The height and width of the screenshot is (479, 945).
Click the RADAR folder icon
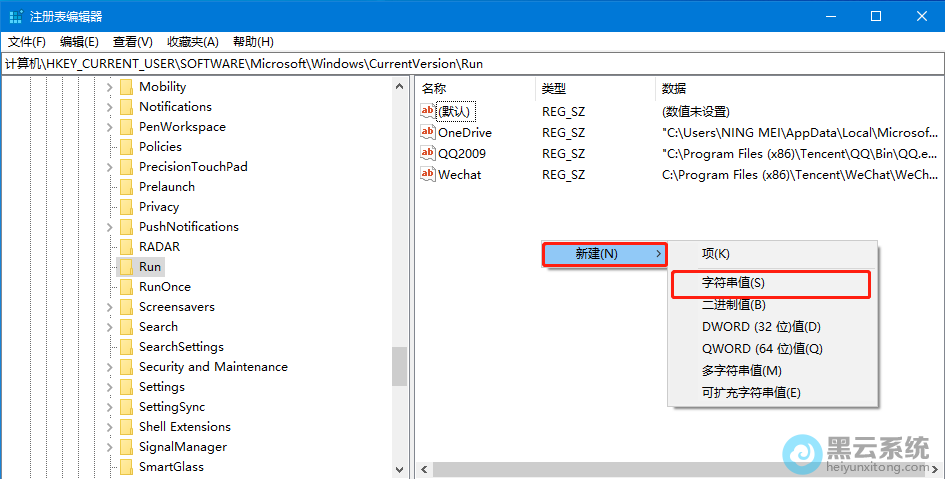pos(126,247)
